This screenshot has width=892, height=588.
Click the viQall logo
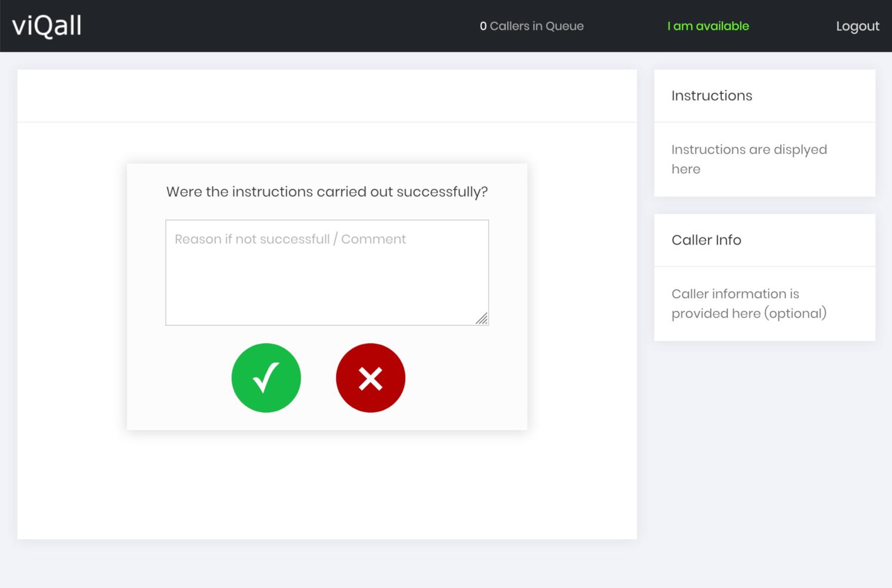pyautogui.click(x=47, y=26)
